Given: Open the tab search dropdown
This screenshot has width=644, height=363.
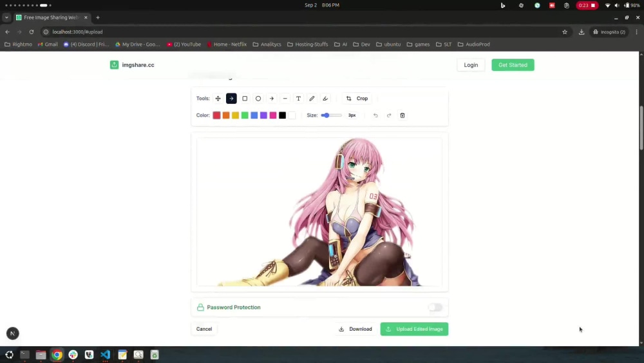Looking at the screenshot, I should point(6,17).
